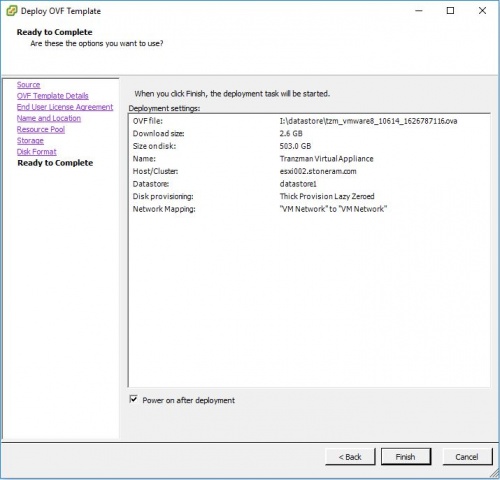Image resolution: width=500 pixels, height=480 pixels.
Task: Click the Download size value 2.6 GB
Action: tap(291, 134)
